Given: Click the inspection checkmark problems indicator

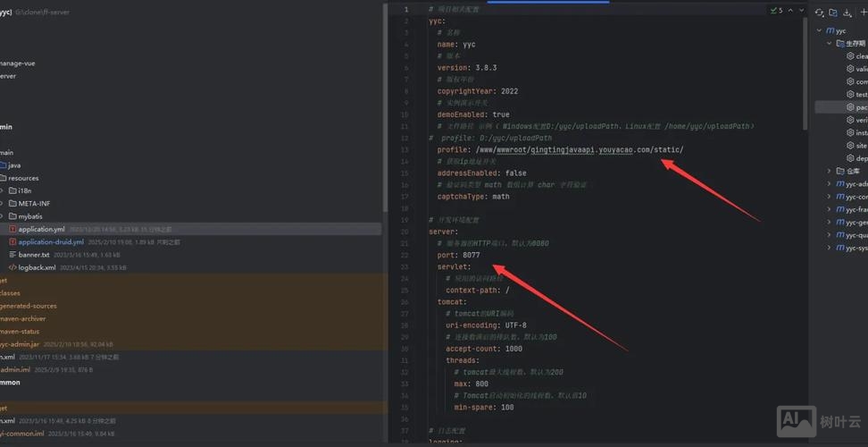Looking at the screenshot, I should point(776,11).
